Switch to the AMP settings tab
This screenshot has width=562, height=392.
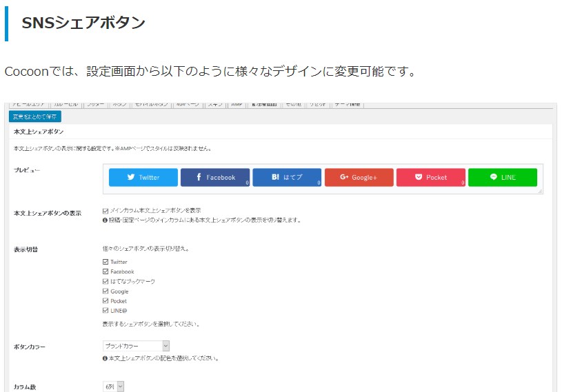pyautogui.click(x=237, y=105)
